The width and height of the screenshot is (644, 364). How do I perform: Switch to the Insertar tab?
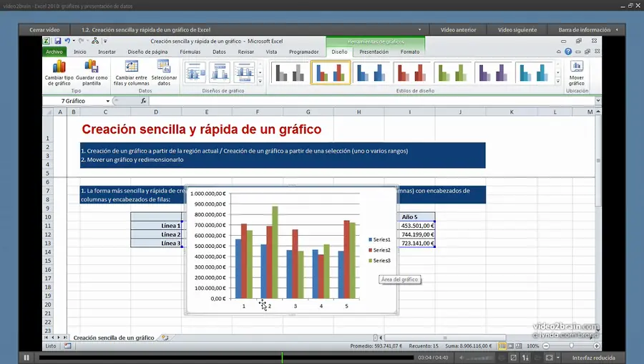pos(107,52)
